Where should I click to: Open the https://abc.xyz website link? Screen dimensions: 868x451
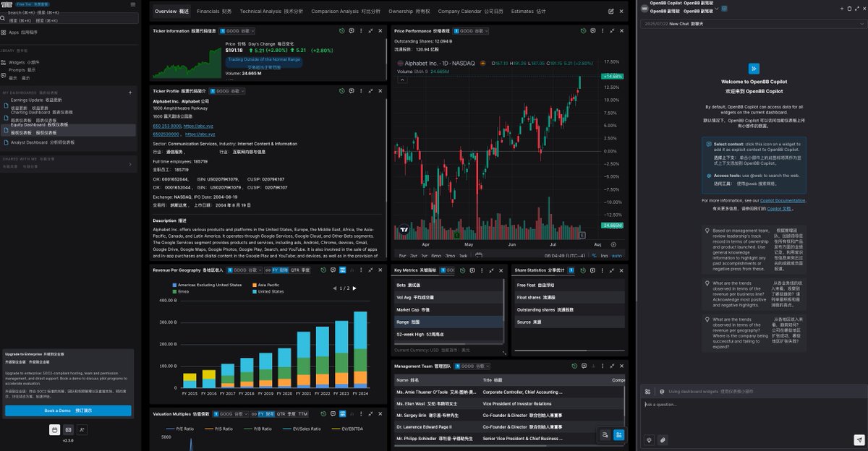[x=198, y=126]
